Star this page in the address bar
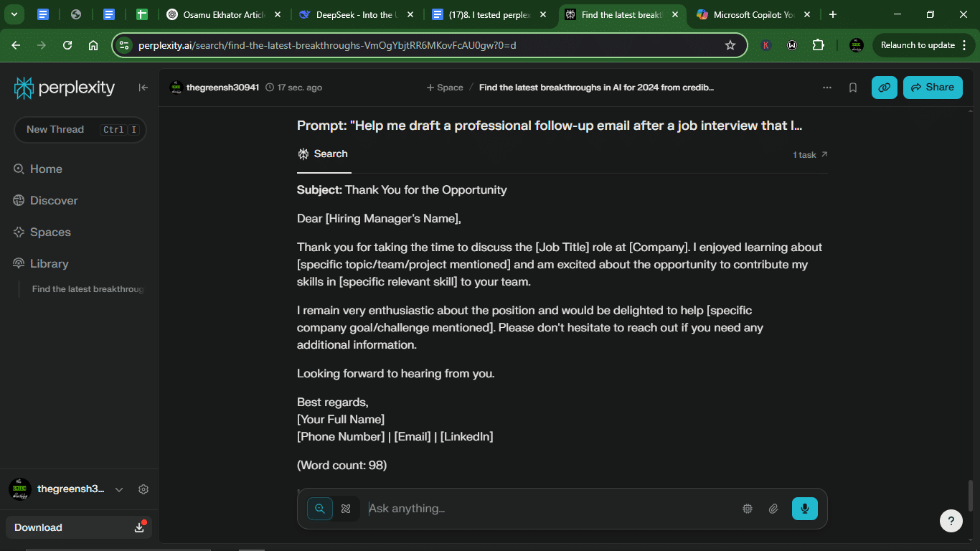980x551 pixels. [730, 45]
